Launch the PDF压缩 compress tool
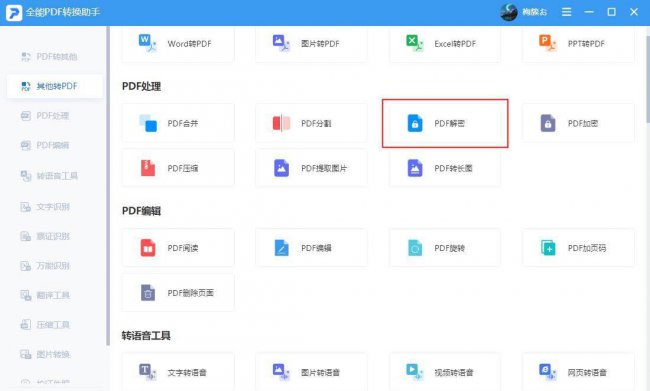Viewport: 650px width, 391px height. point(178,168)
